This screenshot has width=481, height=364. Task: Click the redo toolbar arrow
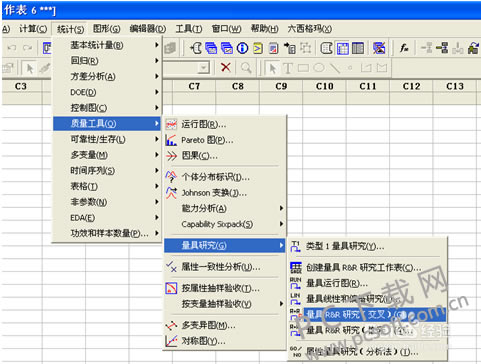[x=27, y=48]
